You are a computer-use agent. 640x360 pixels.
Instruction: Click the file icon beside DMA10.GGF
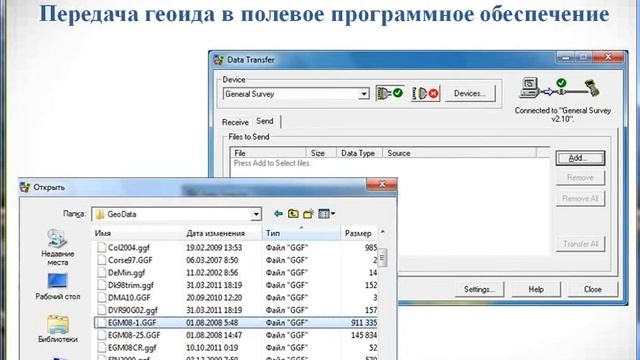coord(102,298)
